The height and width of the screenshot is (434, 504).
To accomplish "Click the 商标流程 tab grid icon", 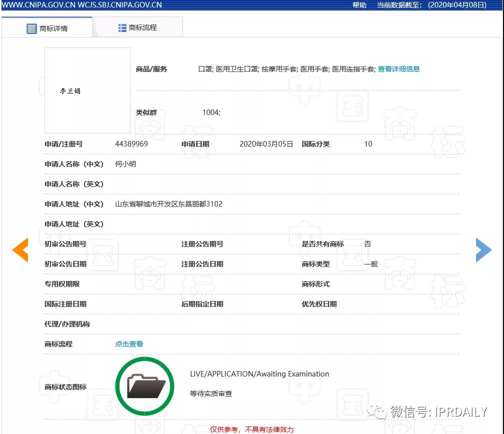I will pos(122,28).
